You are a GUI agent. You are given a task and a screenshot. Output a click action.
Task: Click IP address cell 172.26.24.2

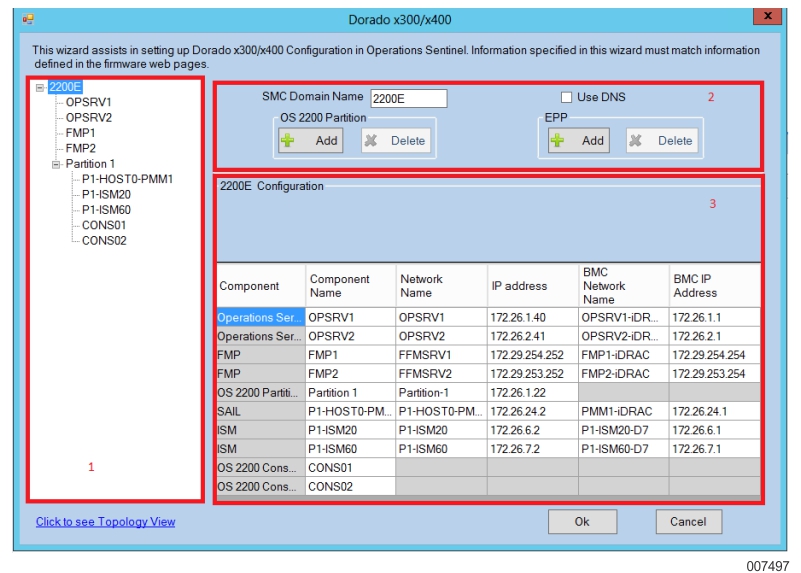point(533,411)
